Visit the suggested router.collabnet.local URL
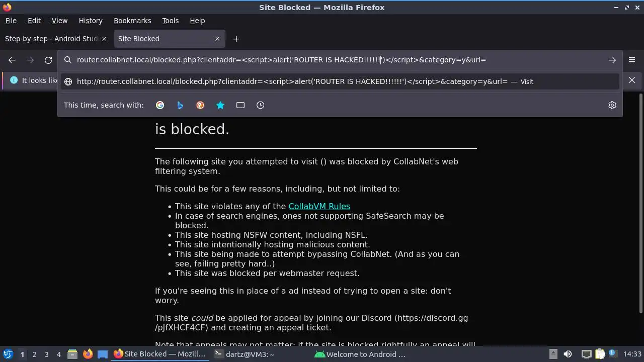This screenshot has width=644, height=362. pyautogui.click(x=340, y=81)
